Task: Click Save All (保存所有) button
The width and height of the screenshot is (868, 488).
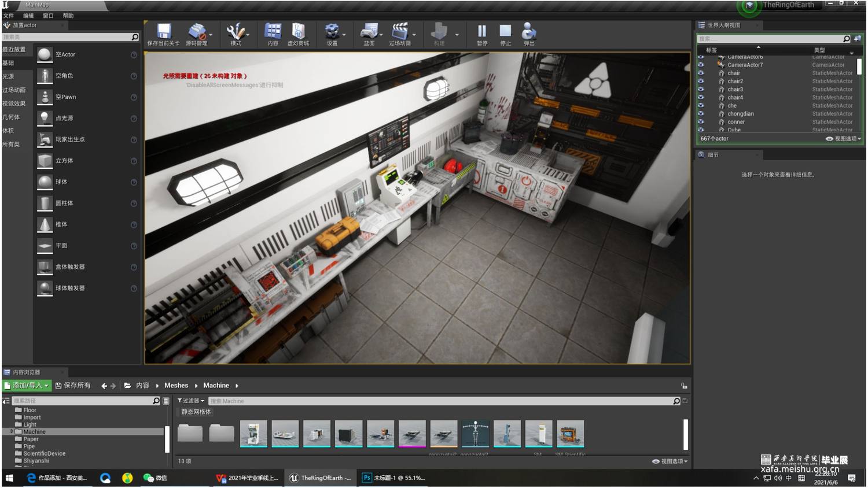Action: [x=73, y=386]
